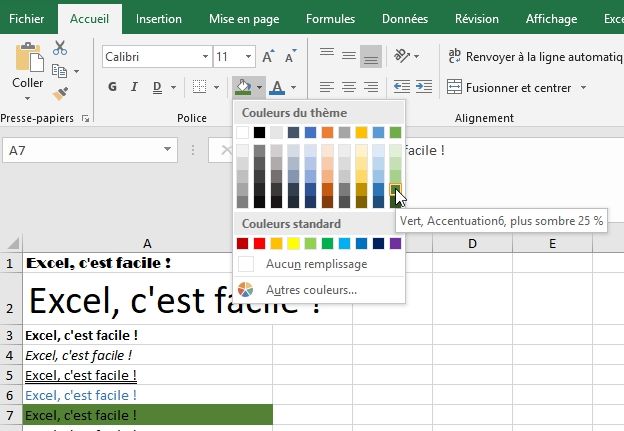Screen dimensions: 624x431
Task: Select green filled cell A7
Action: click(x=148, y=415)
